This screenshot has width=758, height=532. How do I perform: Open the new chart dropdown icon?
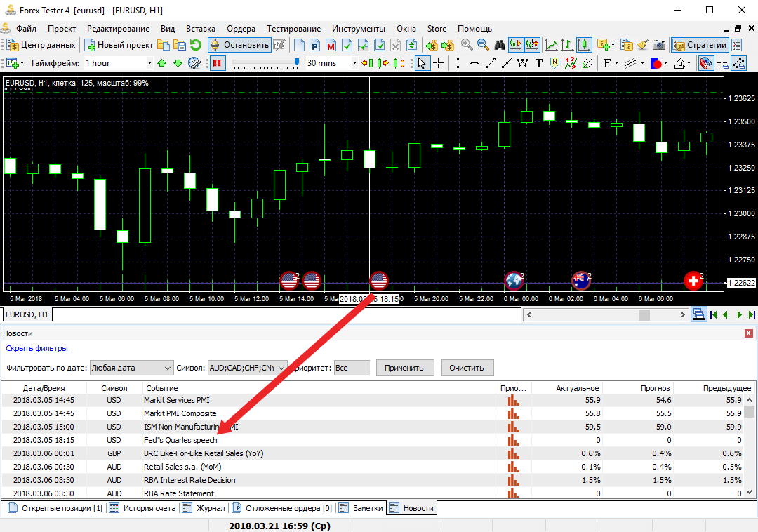point(15,63)
